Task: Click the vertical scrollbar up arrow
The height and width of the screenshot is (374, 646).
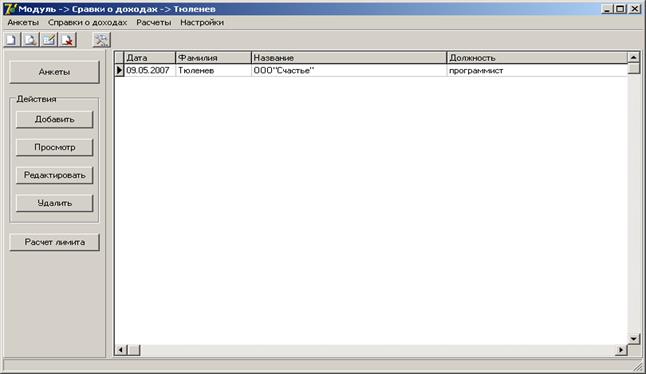Action: coord(634,57)
